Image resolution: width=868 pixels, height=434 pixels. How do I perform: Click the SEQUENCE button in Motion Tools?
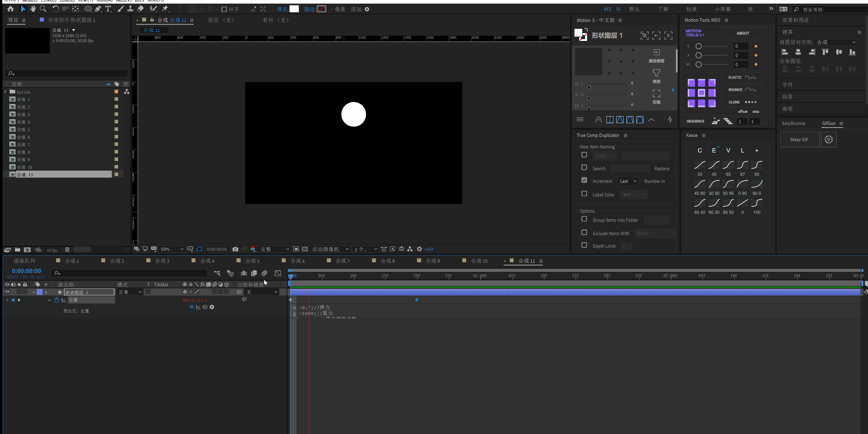click(695, 122)
